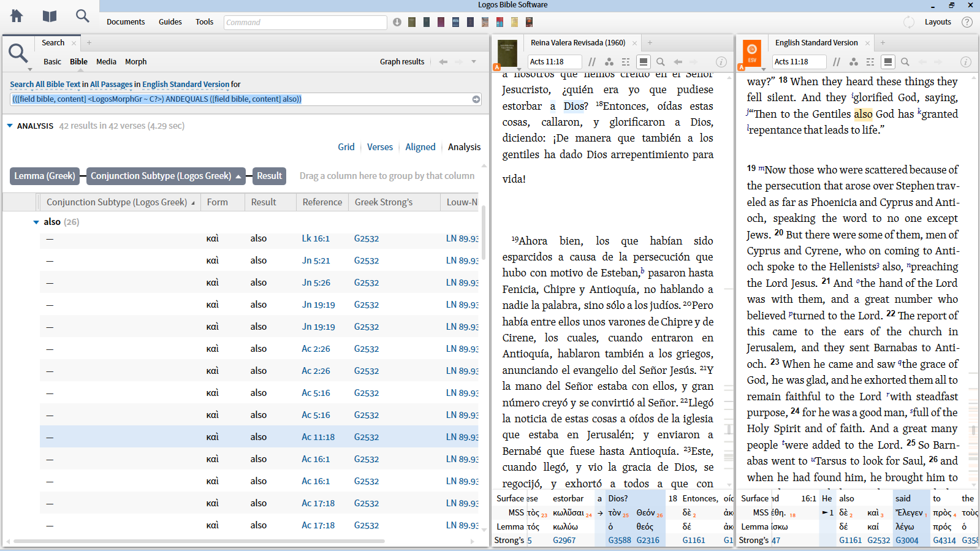Open a new search from top toolbar magnifier
This screenshot has height=551, width=980.
click(x=82, y=16)
